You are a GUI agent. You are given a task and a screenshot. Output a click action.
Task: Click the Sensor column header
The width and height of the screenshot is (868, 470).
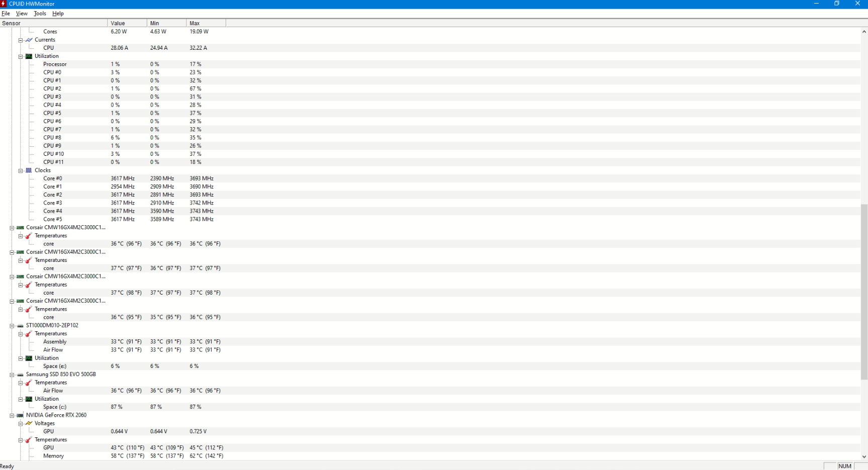tap(54, 23)
